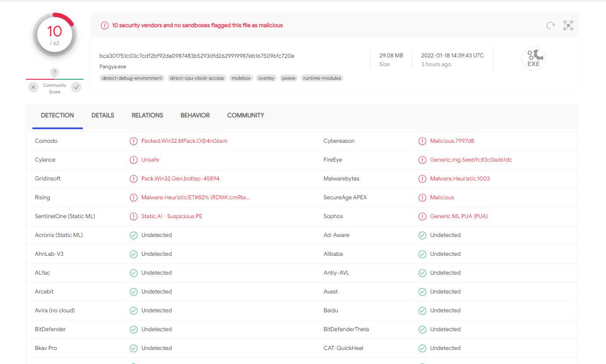Click the alert icon in the FireEye row
Image resolution: width=606 pixels, height=364 pixels.
pos(422,160)
